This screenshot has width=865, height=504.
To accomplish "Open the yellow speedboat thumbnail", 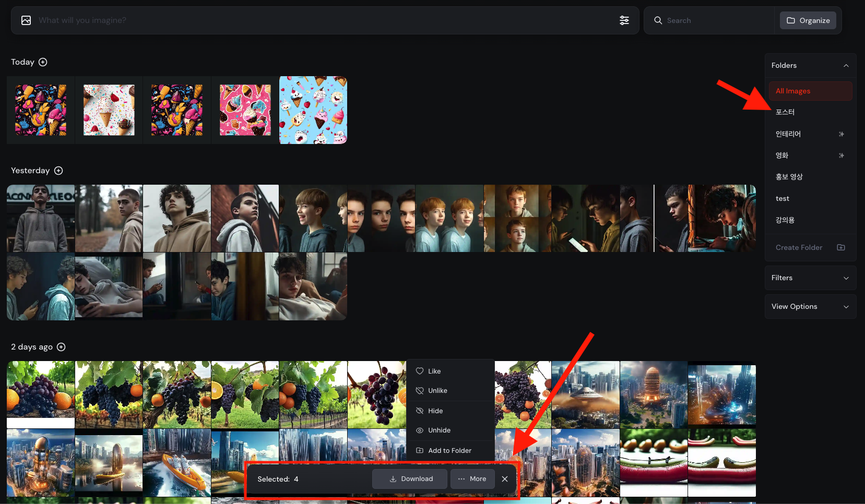I will point(177,463).
